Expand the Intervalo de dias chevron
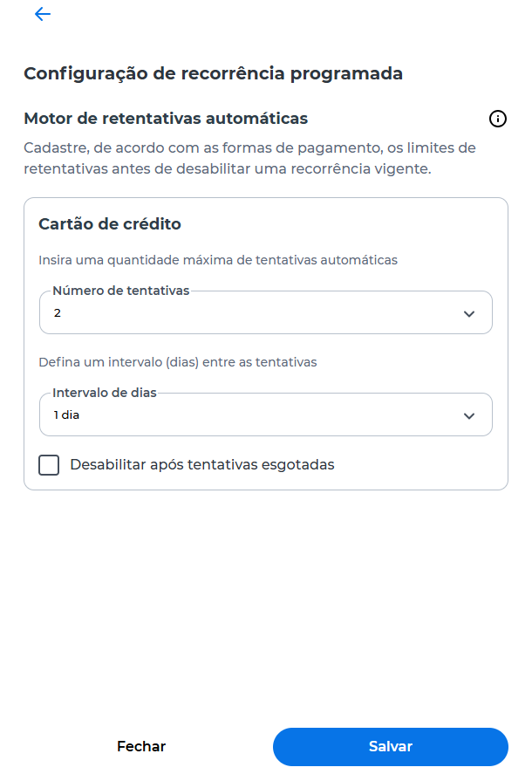Viewport: 532px width, 781px height. tap(469, 416)
